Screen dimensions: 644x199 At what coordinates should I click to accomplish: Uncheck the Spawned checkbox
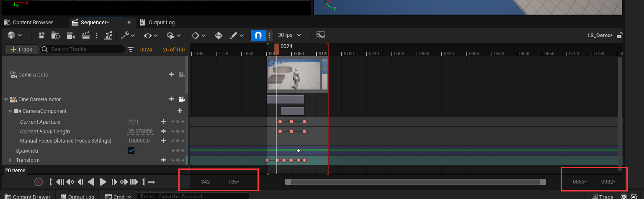(x=131, y=151)
